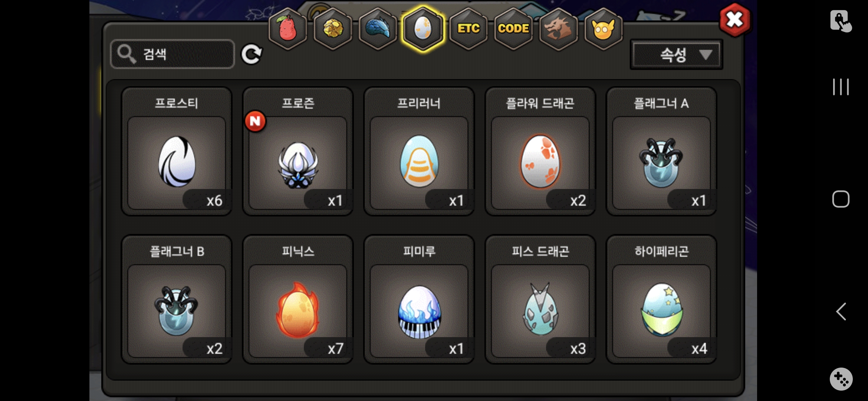The image size is (868, 401).
Task: Select the egg category tab
Action: point(423,29)
